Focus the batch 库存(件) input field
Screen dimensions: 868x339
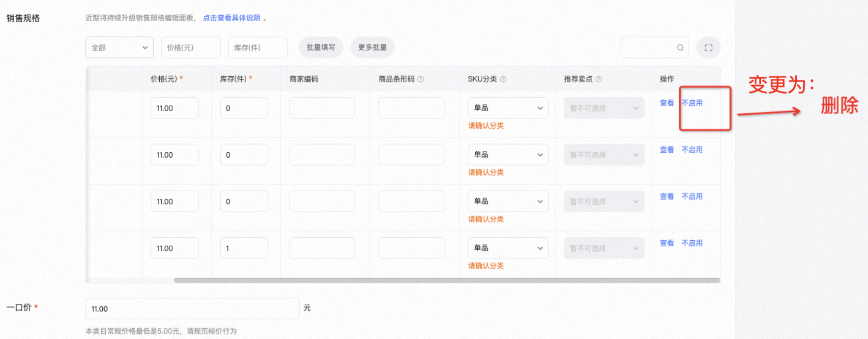(258, 48)
